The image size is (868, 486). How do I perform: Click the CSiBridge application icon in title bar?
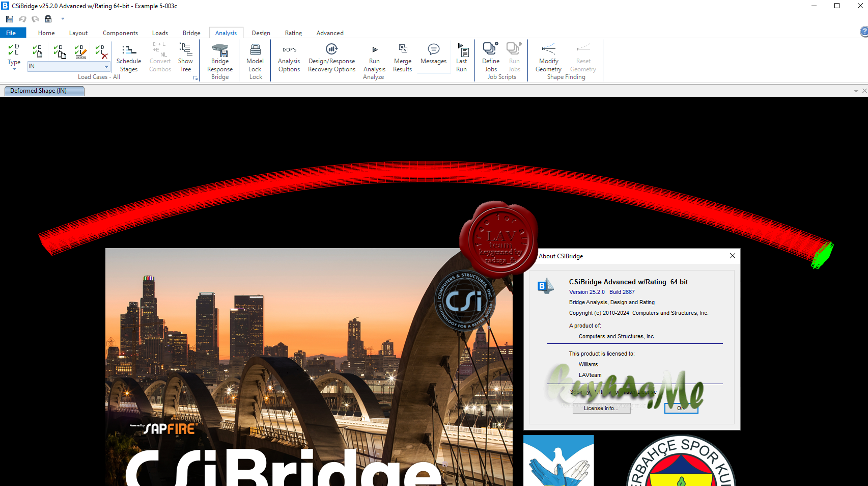(5, 6)
